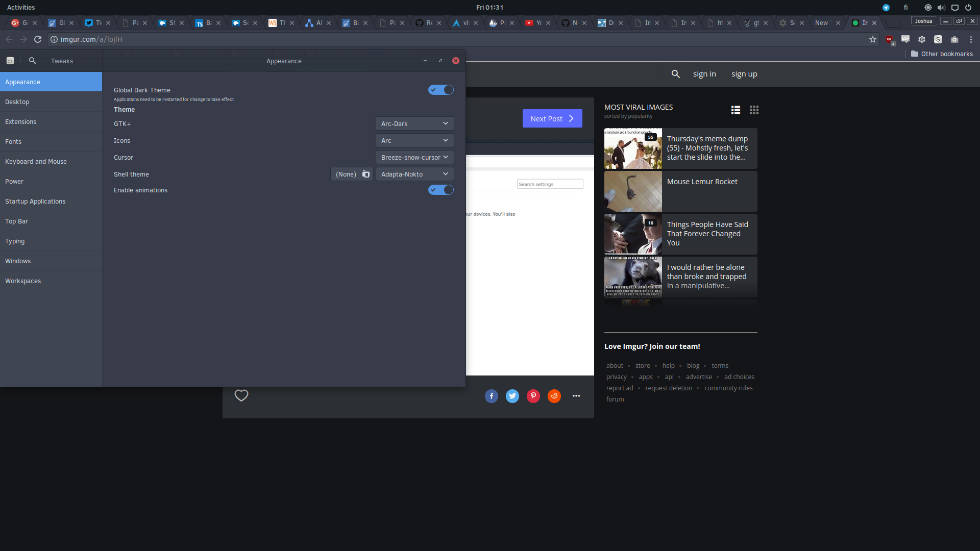
Task: Select Windows in Tweaks sidebar
Action: click(x=51, y=261)
